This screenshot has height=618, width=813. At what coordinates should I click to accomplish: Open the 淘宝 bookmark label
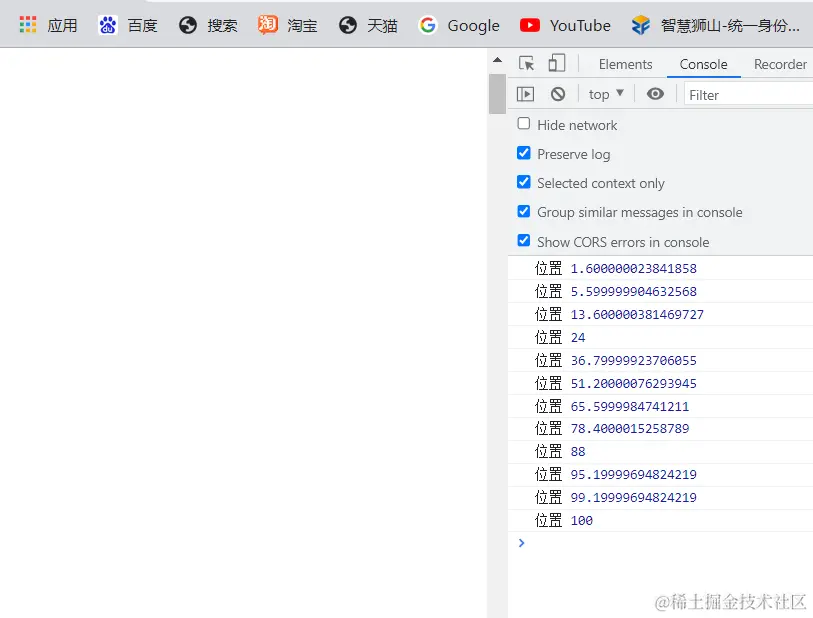[x=302, y=25]
